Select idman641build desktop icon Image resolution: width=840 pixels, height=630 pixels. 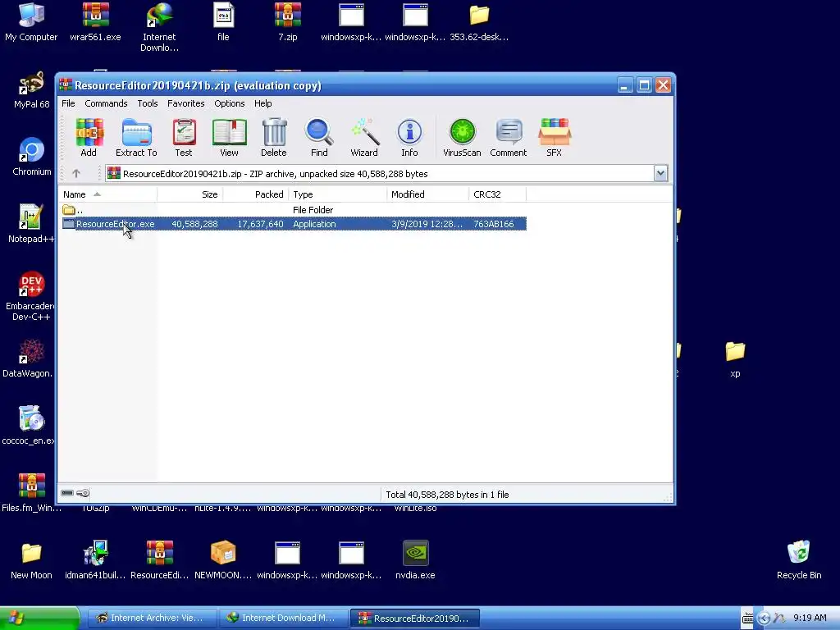[95, 560]
